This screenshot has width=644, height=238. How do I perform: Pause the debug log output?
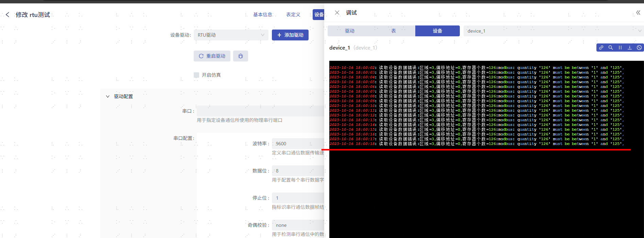click(x=620, y=48)
